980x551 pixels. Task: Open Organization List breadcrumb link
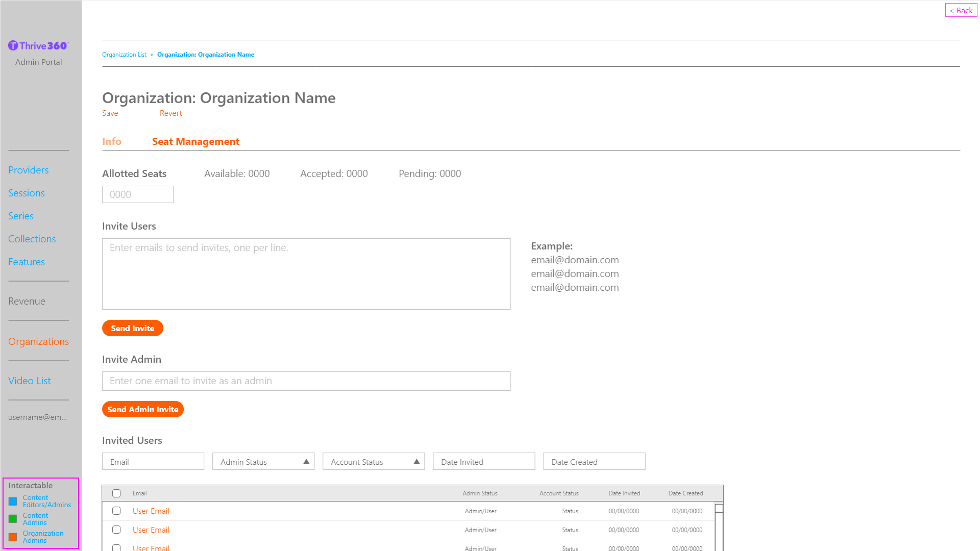[124, 55]
